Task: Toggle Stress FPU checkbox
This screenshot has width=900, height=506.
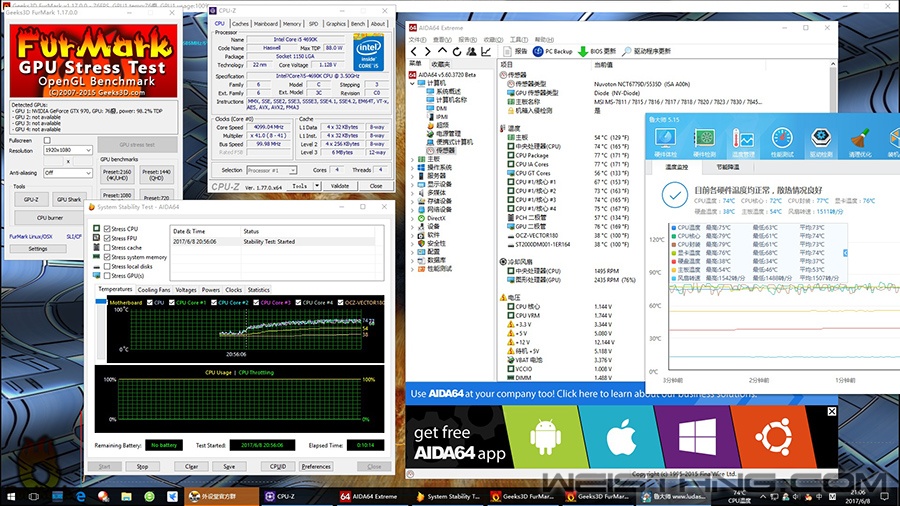Action: [x=107, y=238]
